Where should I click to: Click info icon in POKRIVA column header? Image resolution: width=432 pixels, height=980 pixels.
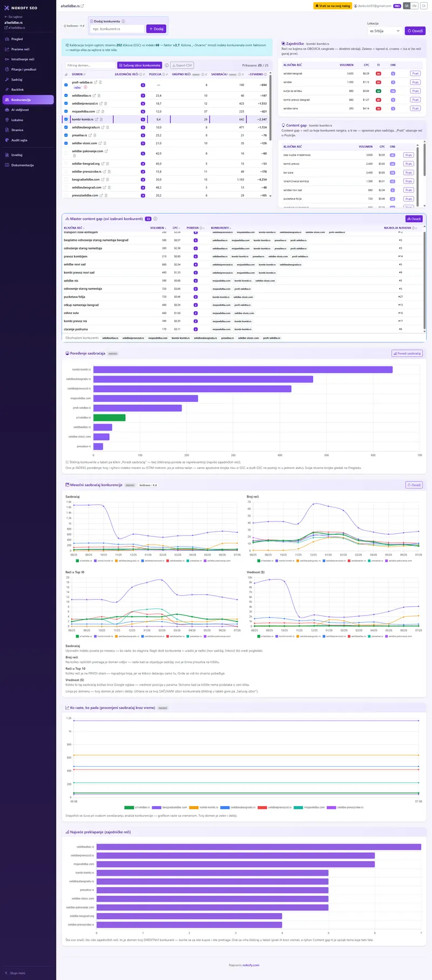(x=202, y=228)
